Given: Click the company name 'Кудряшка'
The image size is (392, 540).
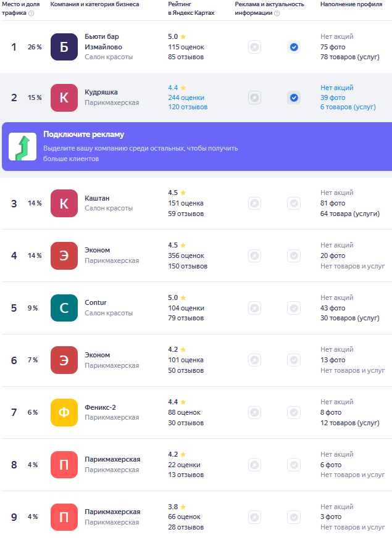Looking at the screenshot, I should [x=101, y=93].
